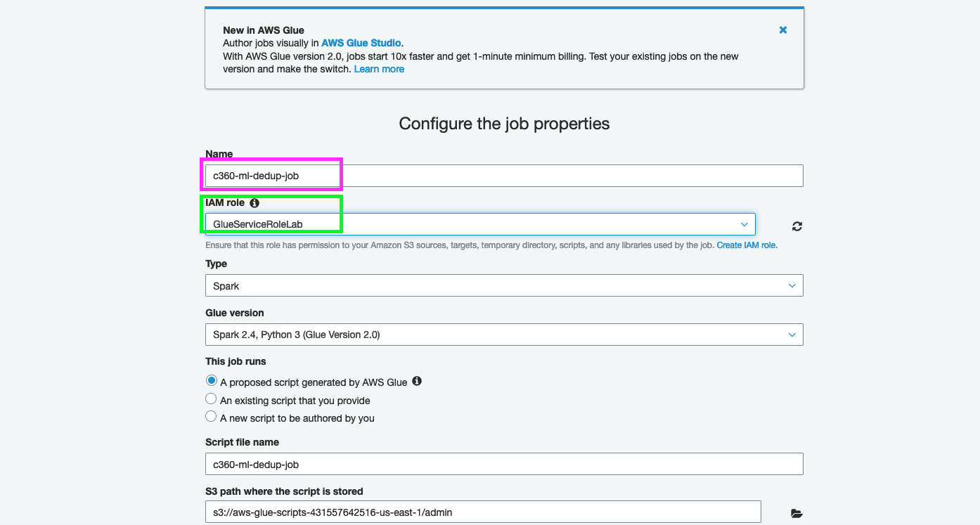The image size is (980, 525).
Task: Open the S3 path folder browser icon
Action: click(796, 513)
